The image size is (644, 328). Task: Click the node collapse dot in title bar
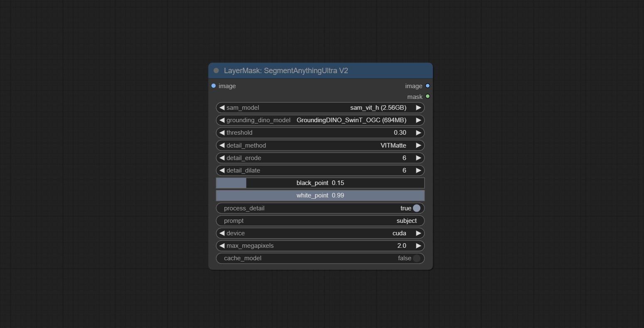click(216, 71)
